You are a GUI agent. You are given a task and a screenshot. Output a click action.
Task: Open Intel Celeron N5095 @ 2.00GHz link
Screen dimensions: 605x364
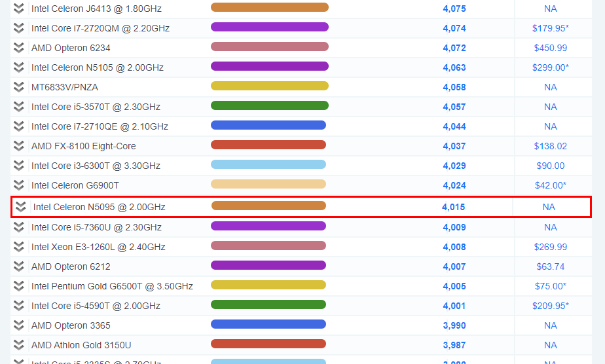click(x=99, y=207)
